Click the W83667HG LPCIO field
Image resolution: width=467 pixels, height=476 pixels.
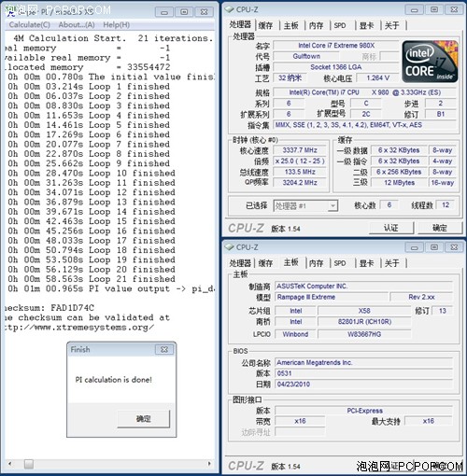point(364,334)
